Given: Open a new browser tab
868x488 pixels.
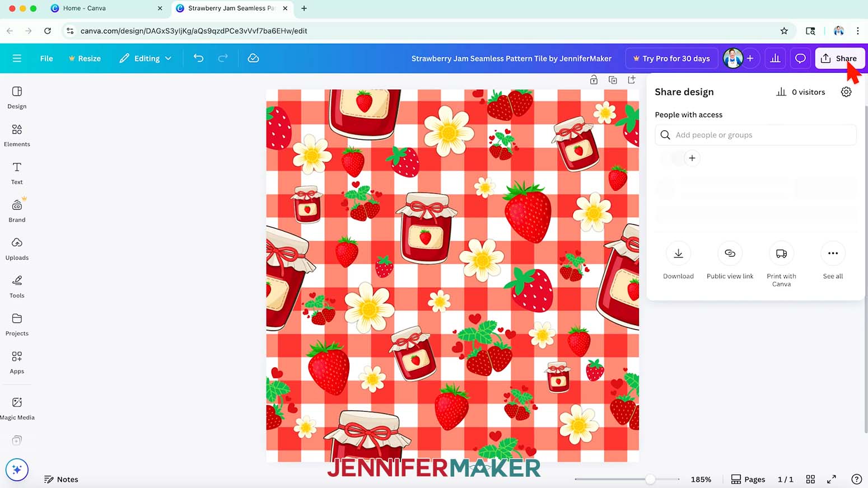Looking at the screenshot, I should pos(304,8).
